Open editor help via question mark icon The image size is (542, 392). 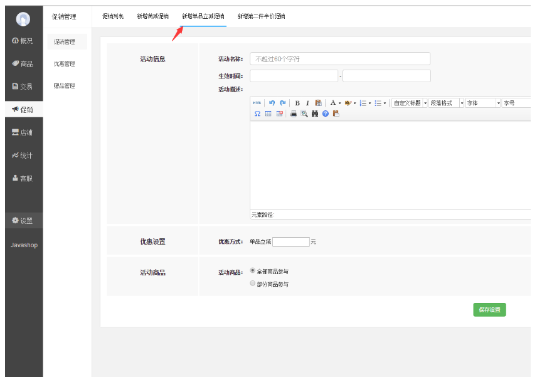coord(326,114)
